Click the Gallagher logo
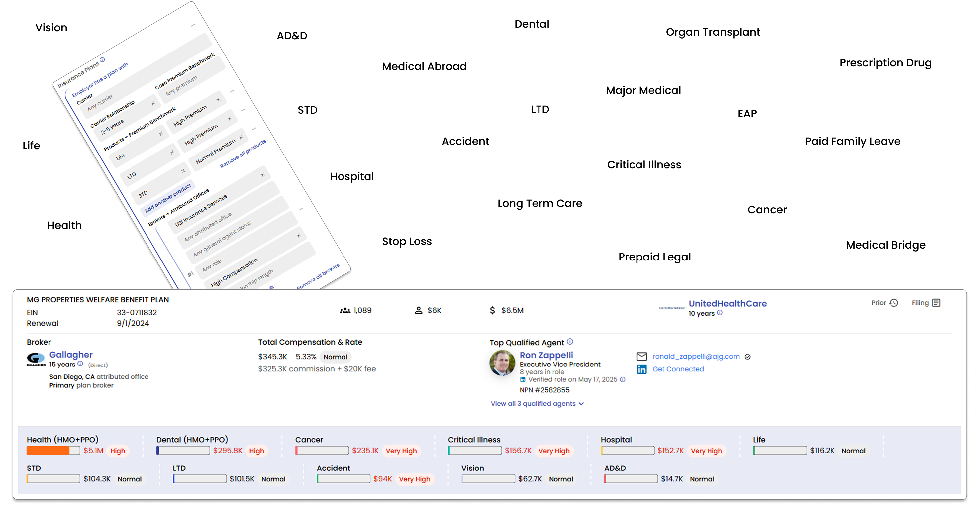 tap(36, 359)
